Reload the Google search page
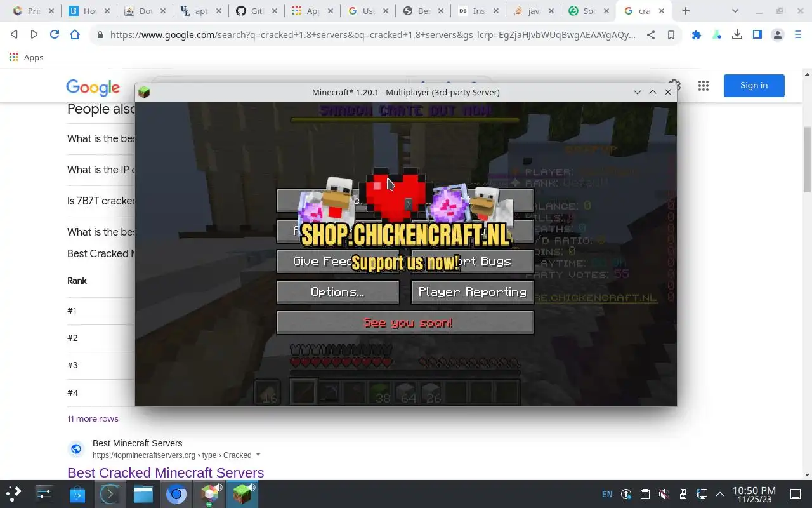Image resolution: width=812 pixels, height=508 pixels. point(55,35)
